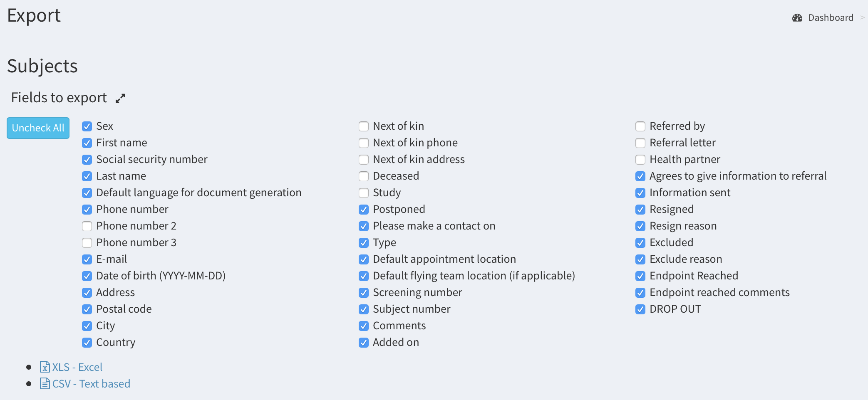Image resolution: width=868 pixels, height=400 pixels.
Task: Tick the Referral letter checkbox
Action: tap(640, 143)
